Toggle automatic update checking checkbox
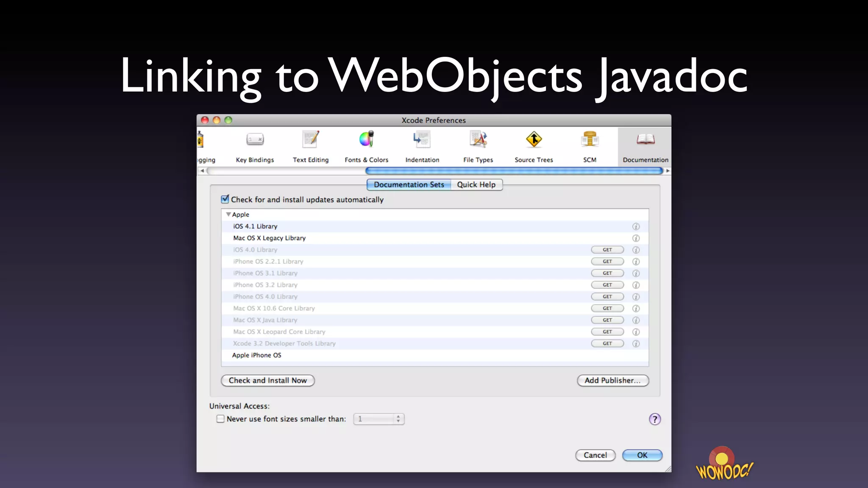 [x=225, y=199]
